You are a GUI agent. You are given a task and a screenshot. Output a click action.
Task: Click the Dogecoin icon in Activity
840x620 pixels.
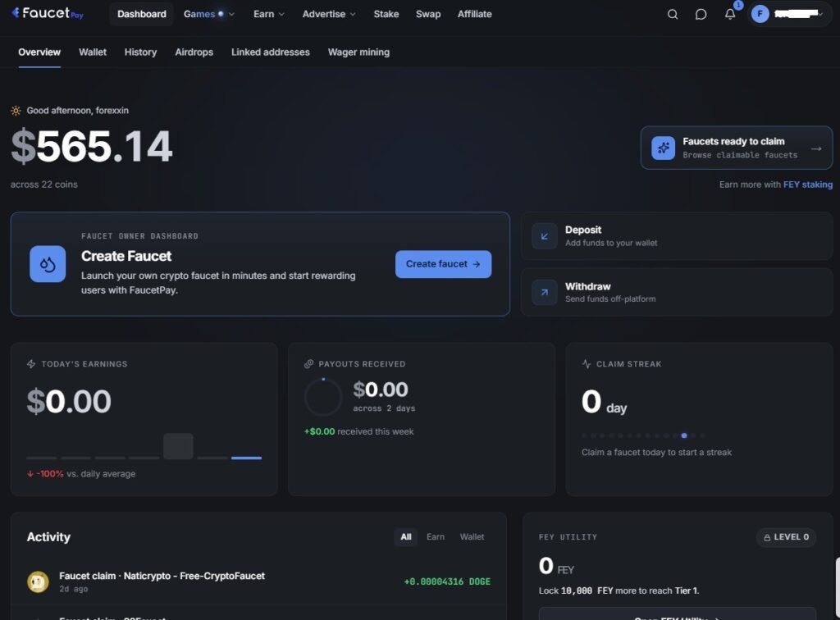[x=38, y=581]
